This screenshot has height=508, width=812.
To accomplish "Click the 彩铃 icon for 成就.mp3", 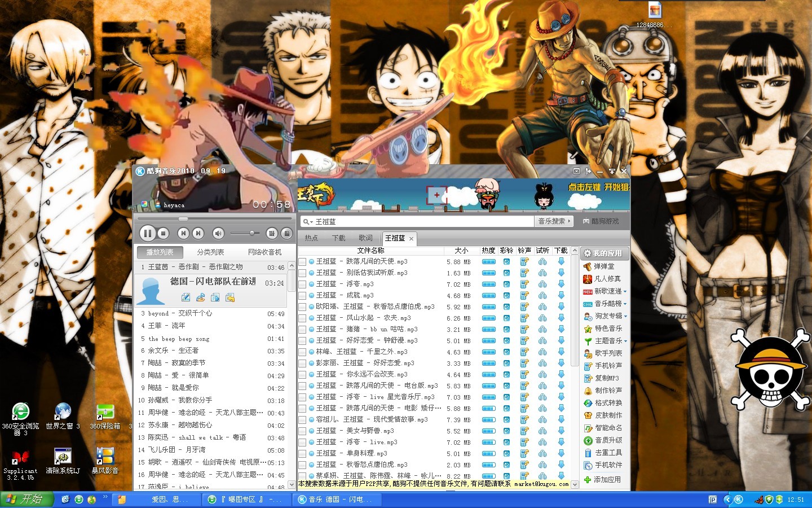I will point(506,295).
